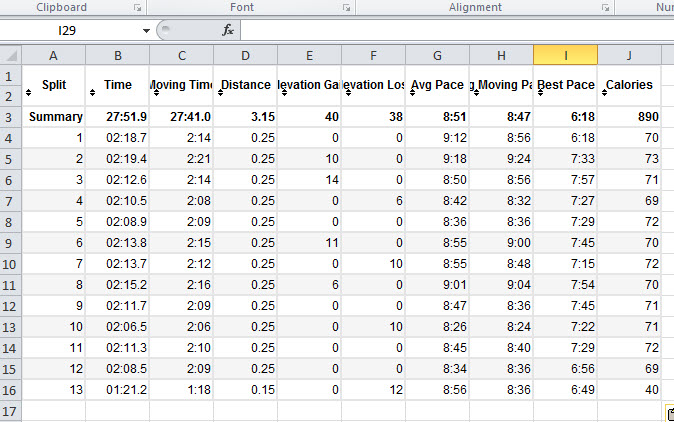The height and width of the screenshot is (422, 674).
Task: Click elevation gain cell 11
Action: tap(309, 243)
